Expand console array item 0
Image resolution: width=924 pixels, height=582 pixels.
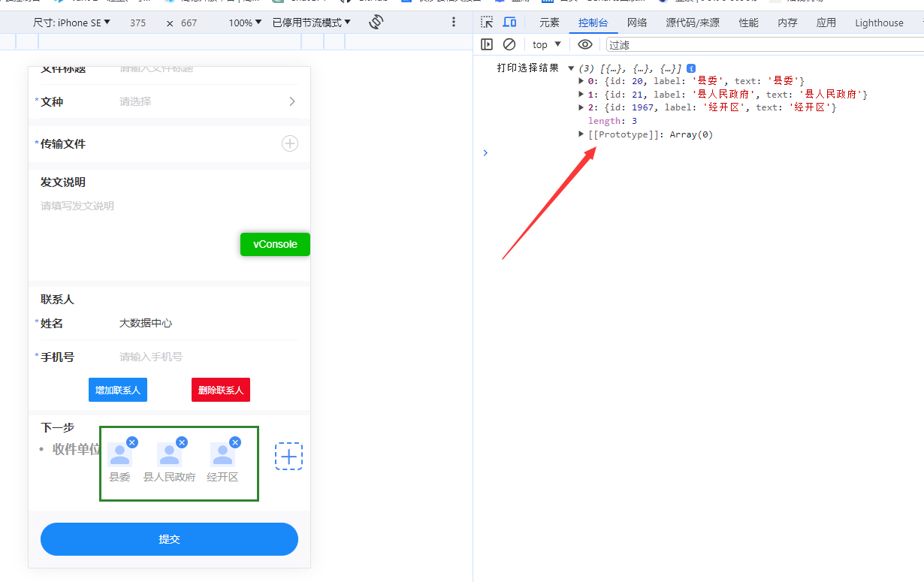pyautogui.click(x=581, y=80)
